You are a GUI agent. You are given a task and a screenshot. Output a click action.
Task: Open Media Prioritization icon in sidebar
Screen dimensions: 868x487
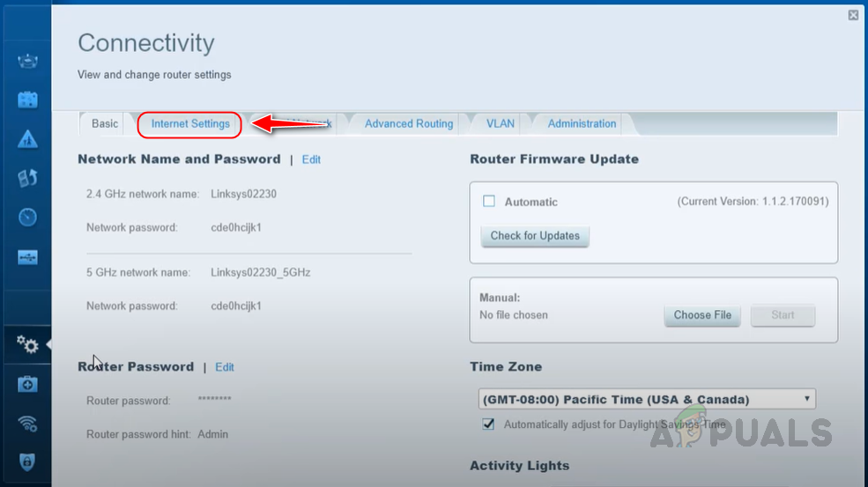[27, 178]
